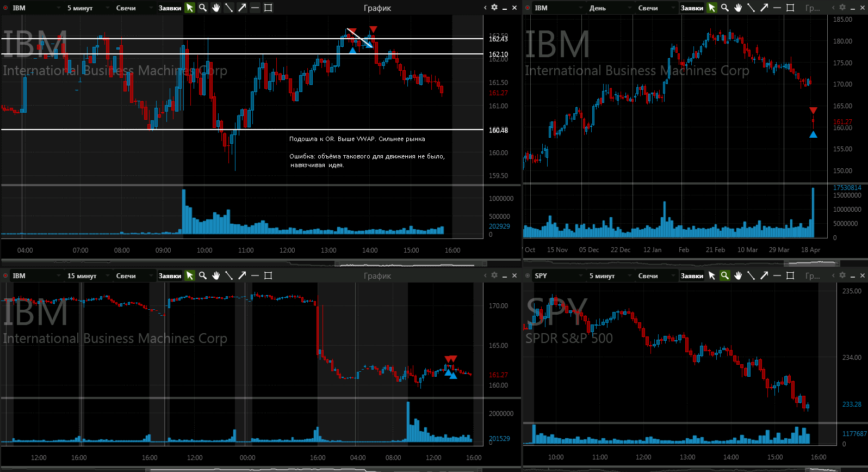Image resolution: width=868 pixels, height=472 pixels.
Task: Click the 'График' title of IBM 15-minute panel
Action: (x=377, y=276)
